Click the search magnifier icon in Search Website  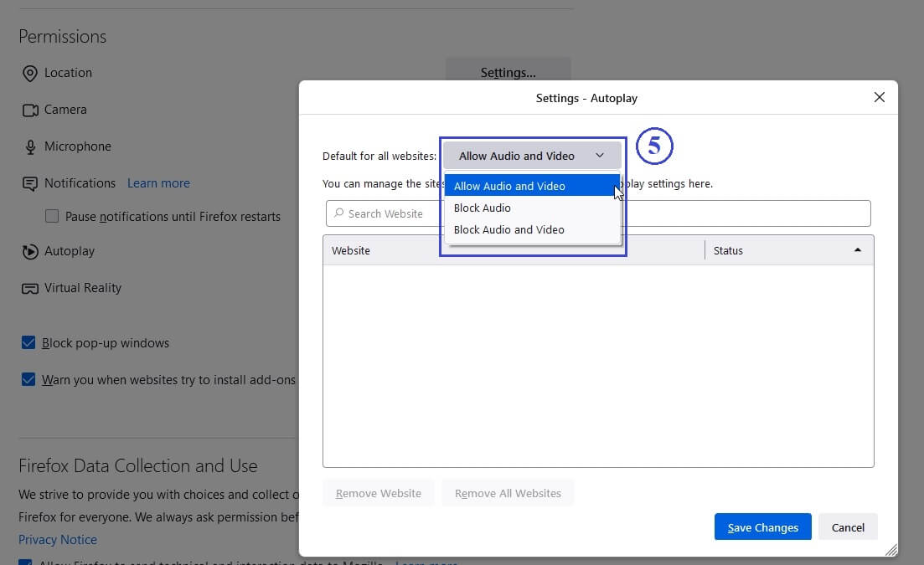[x=338, y=213]
